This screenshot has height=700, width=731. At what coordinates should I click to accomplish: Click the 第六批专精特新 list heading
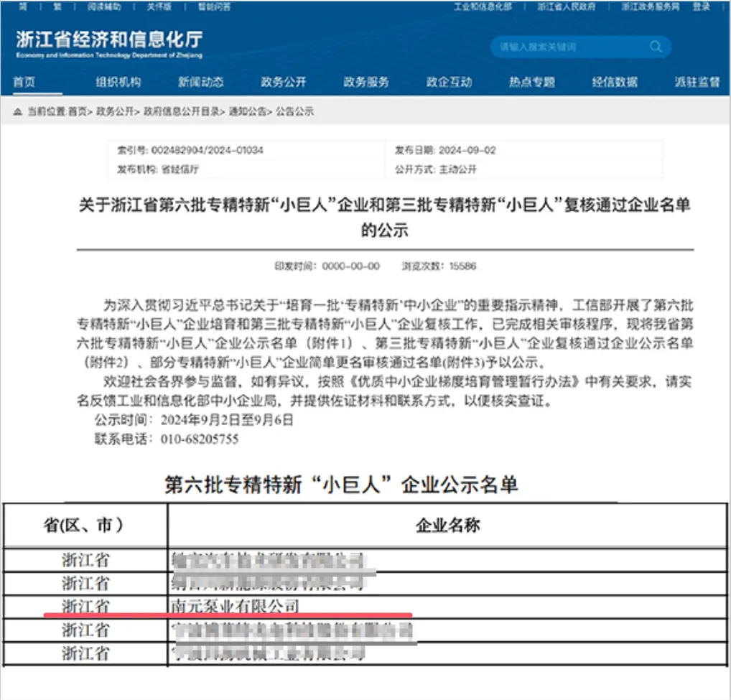pyautogui.click(x=341, y=485)
